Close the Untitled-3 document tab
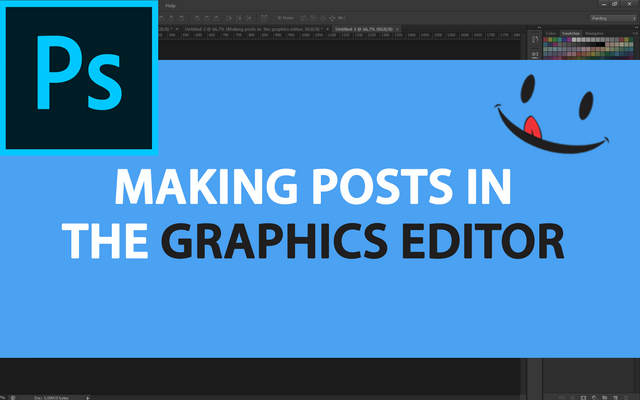 [x=397, y=29]
